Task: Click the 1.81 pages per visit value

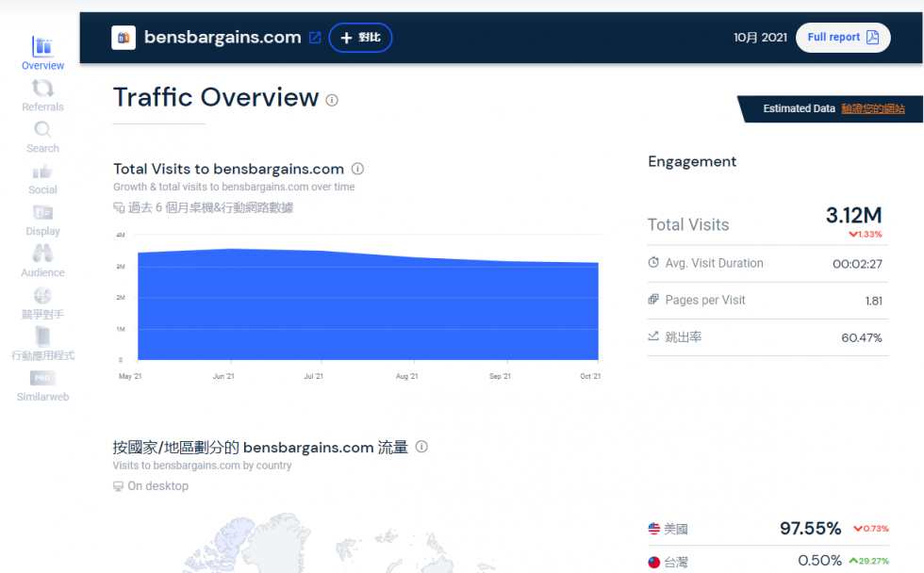Action: tap(874, 301)
